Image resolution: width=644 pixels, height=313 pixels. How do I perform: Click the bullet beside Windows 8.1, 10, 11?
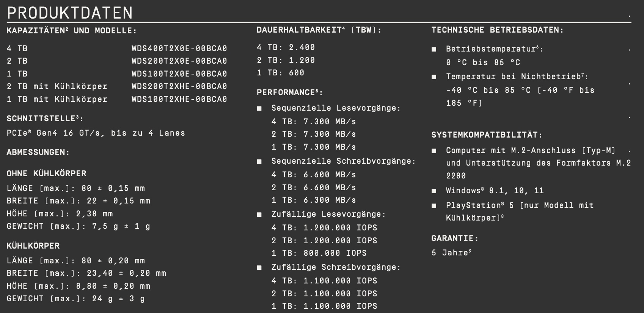point(434,191)
